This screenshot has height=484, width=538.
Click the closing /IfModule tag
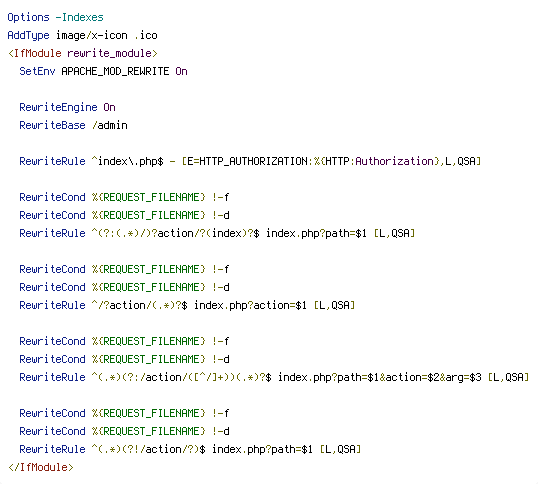41,467
